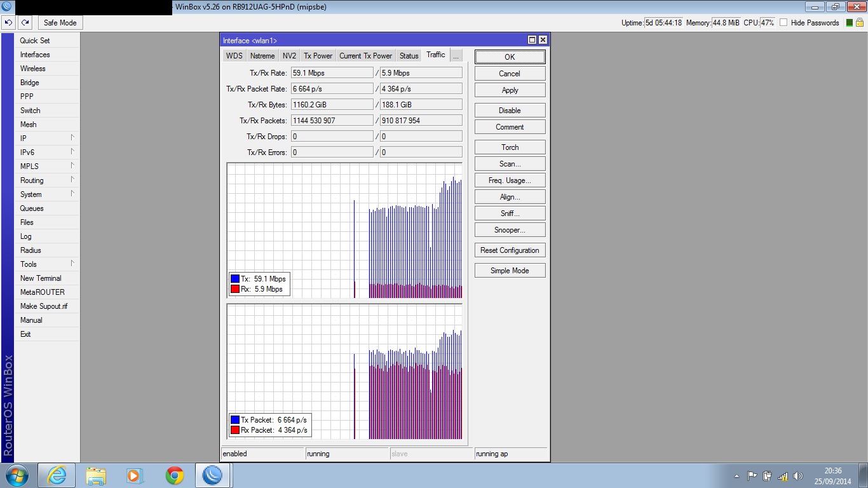This screenshot has width=868, height=488.
Task: Click the Undo arrow in WinBox toolbar
Action: tap(8, 22)
